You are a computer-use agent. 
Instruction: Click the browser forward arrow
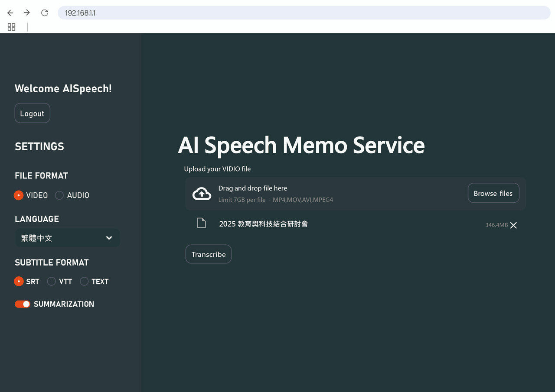tap(26, 13)
